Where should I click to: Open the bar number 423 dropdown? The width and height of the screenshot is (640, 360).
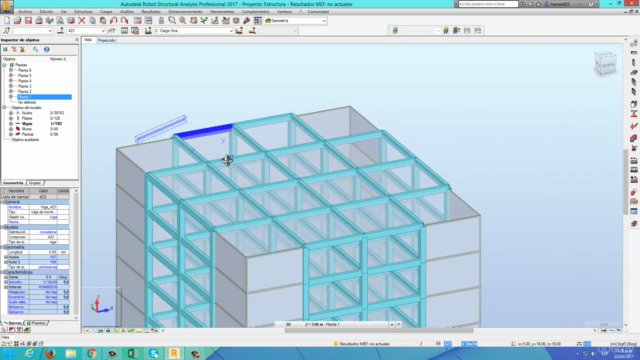(x=103, y=31)
